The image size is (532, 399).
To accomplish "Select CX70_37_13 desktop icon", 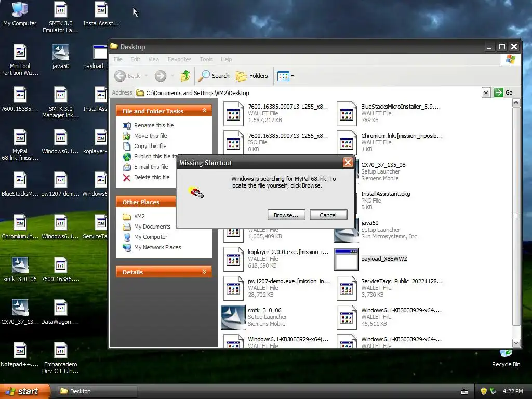I will (20, 312).
